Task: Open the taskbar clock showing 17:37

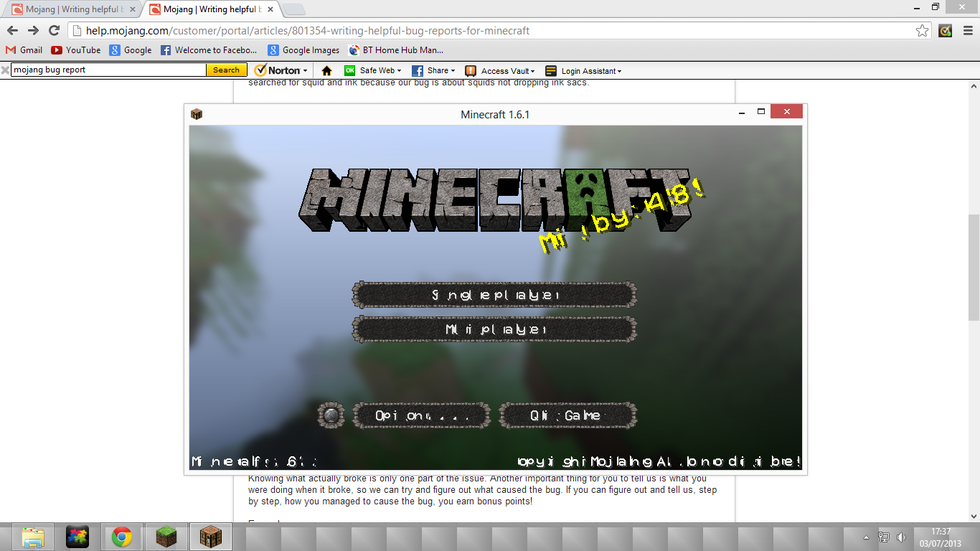Action: 941,537
